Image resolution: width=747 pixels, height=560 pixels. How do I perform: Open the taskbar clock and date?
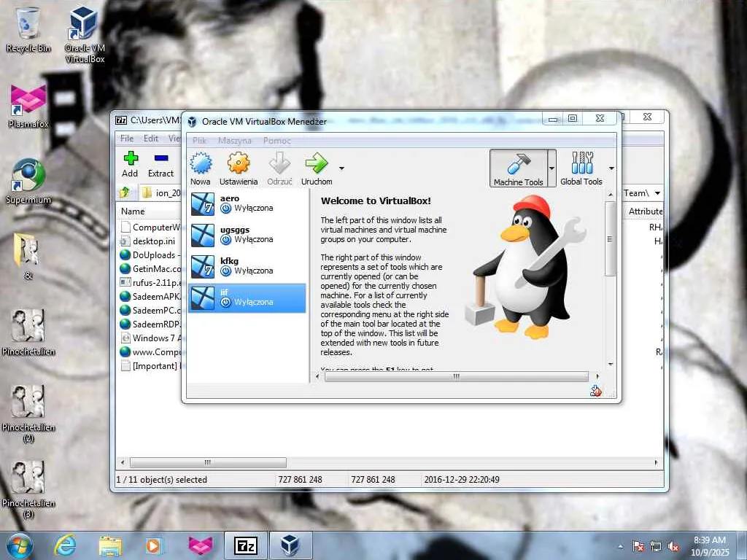point(710,546)
